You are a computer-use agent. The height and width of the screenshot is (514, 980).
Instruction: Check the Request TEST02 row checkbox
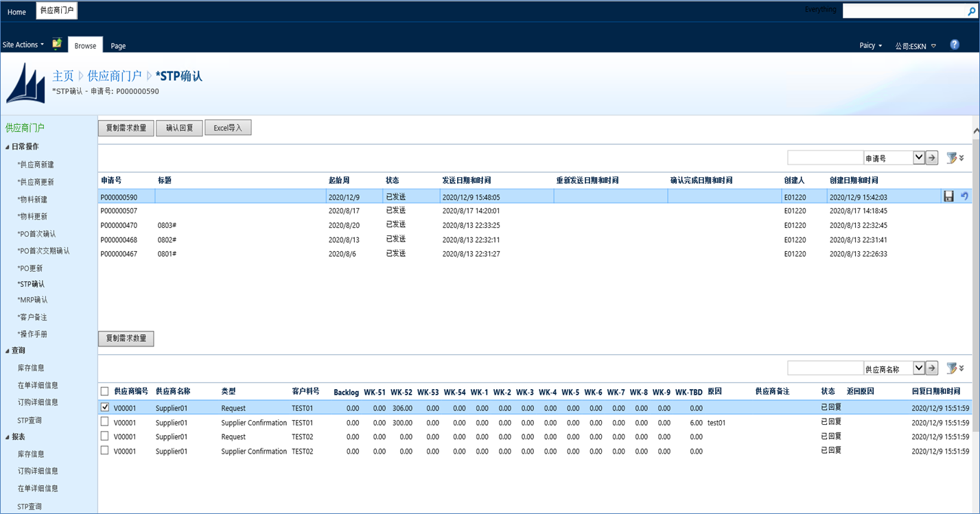104,436
